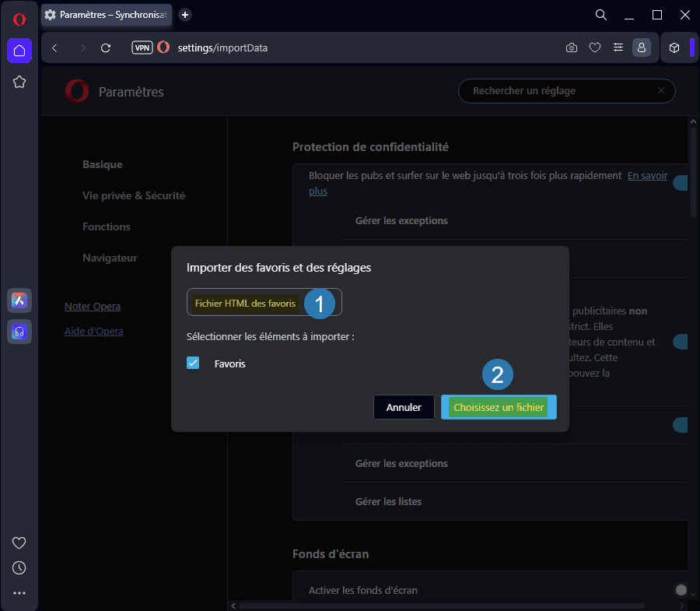700x611 pixels.
Task: Click the 'Noter Opera' link
Action: [x=93, y=306]
